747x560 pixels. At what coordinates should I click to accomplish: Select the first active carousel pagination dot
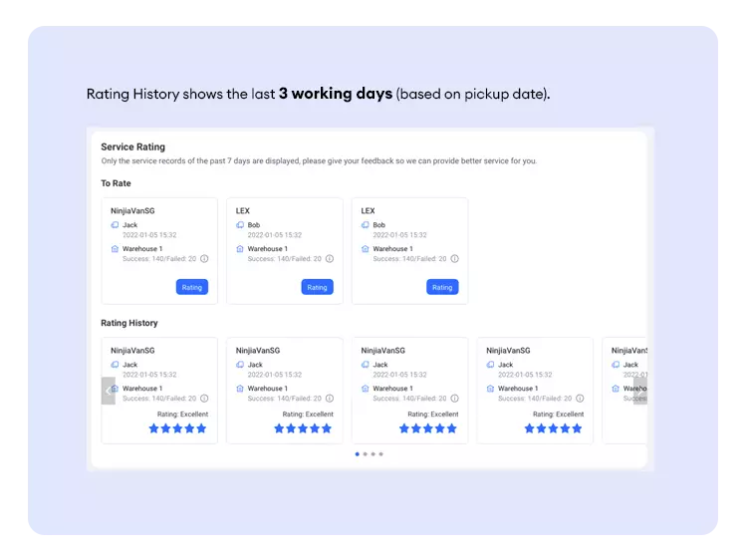pos(357,454)
